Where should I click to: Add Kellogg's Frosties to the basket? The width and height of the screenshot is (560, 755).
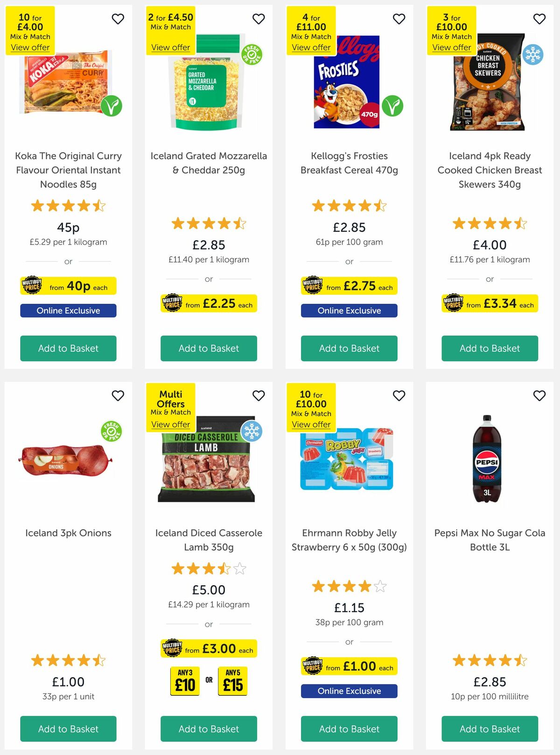click(349, 348)
